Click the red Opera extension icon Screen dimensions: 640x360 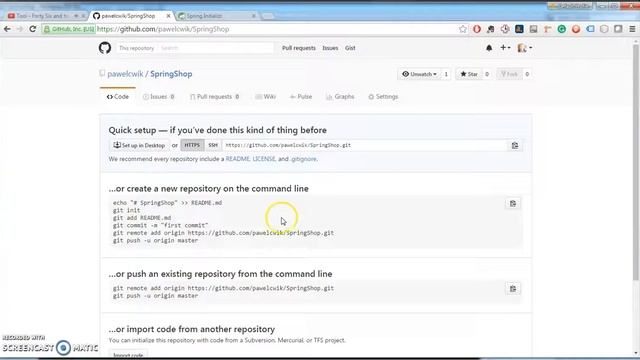click(477, 29)
